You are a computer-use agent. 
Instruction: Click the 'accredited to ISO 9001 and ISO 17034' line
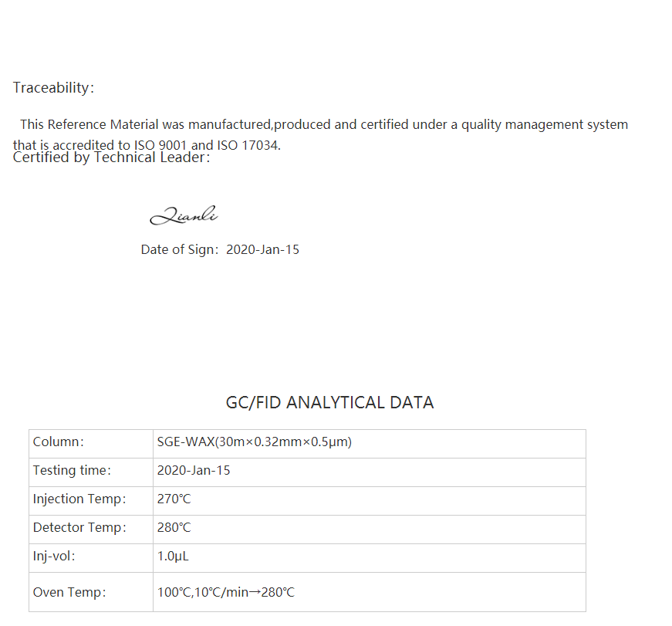(x=147, y=145)
